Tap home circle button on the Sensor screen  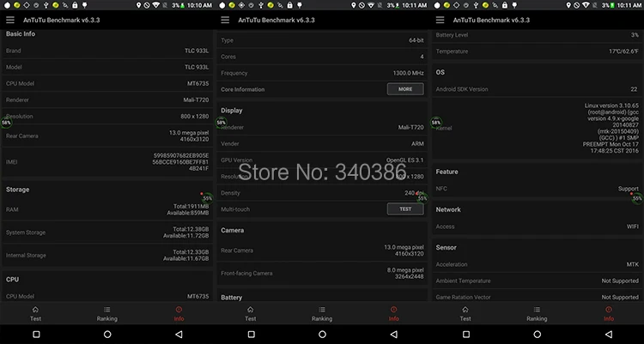[x=537, y=335]
